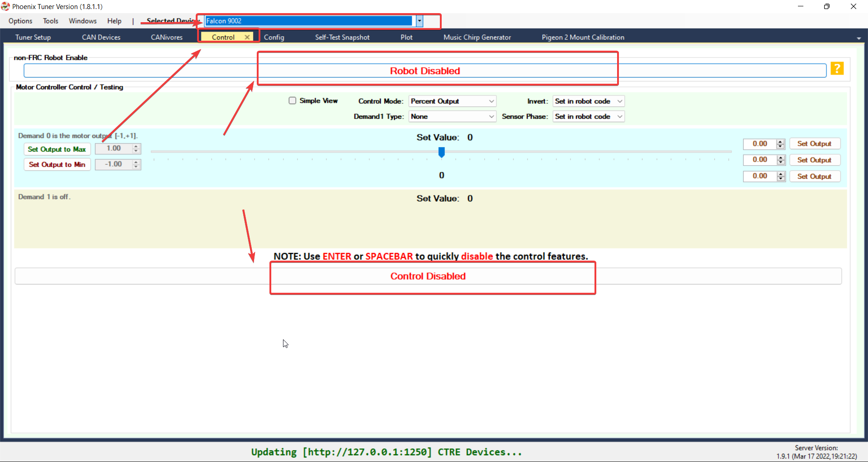Switch to the CANivores tab
The height and width of the screenshot is (462, 868).
[x=167, y=37]
